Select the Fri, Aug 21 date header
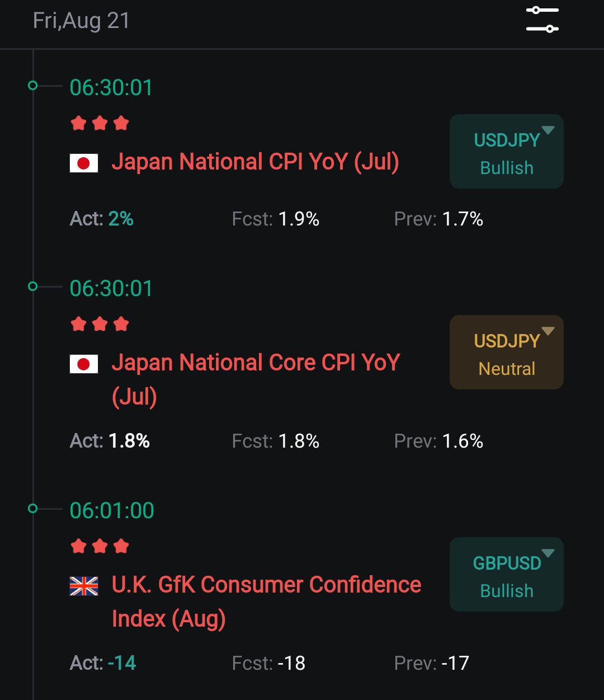This screenshot has height=700, width=604. 82,21
